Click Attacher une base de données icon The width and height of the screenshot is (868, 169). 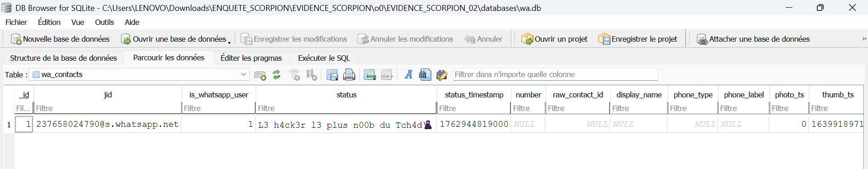702,39
